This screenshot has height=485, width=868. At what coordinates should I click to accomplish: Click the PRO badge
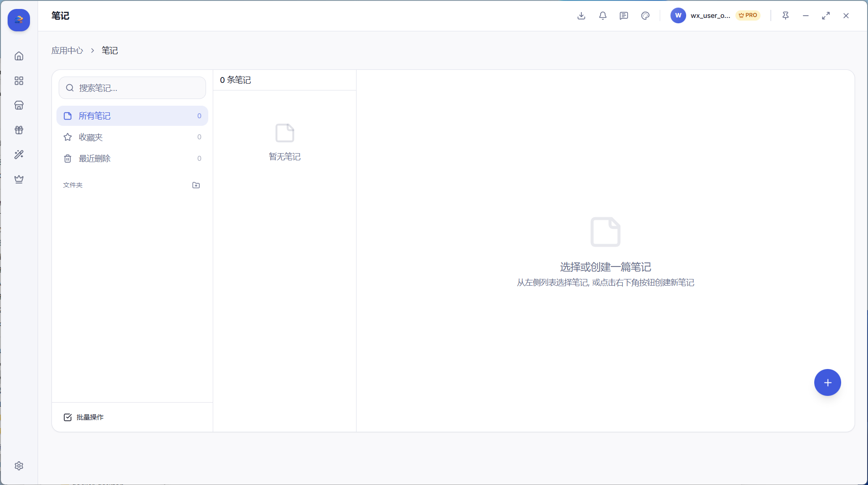click(x=748, y=15)
